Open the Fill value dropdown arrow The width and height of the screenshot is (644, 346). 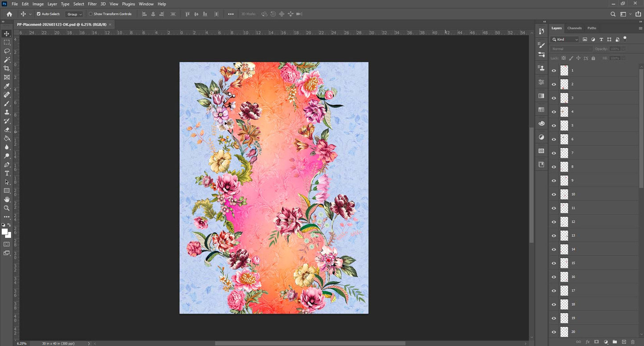coord(624,58)
